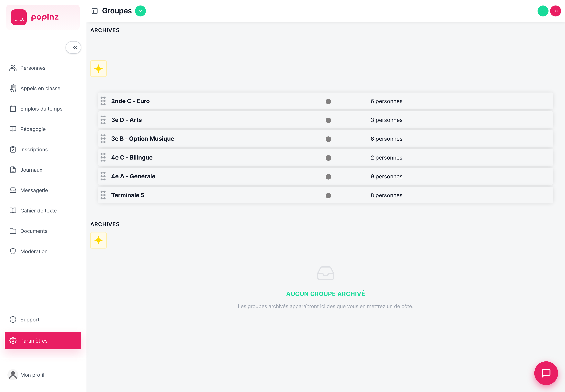Select the 4e C - Bilingue group name
565x392 pixels.
(132, 157)
